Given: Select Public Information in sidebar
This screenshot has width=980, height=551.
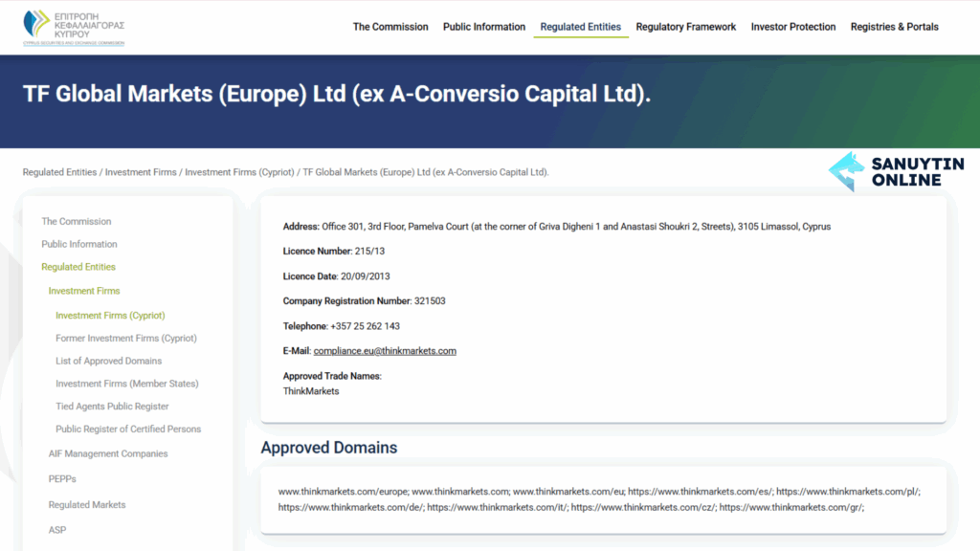Looking at the screenshot, I should 79,244.
